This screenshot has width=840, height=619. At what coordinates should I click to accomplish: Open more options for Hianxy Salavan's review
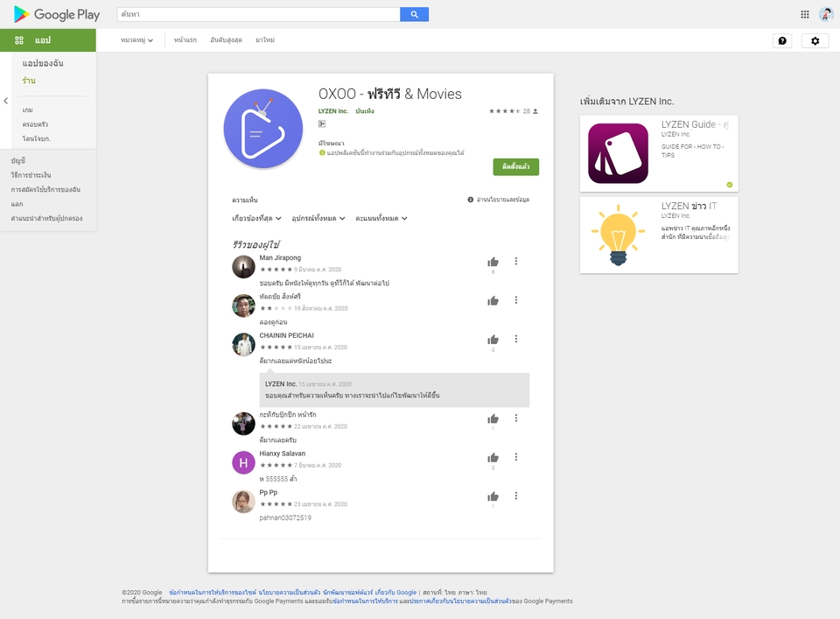pos(516,457)
